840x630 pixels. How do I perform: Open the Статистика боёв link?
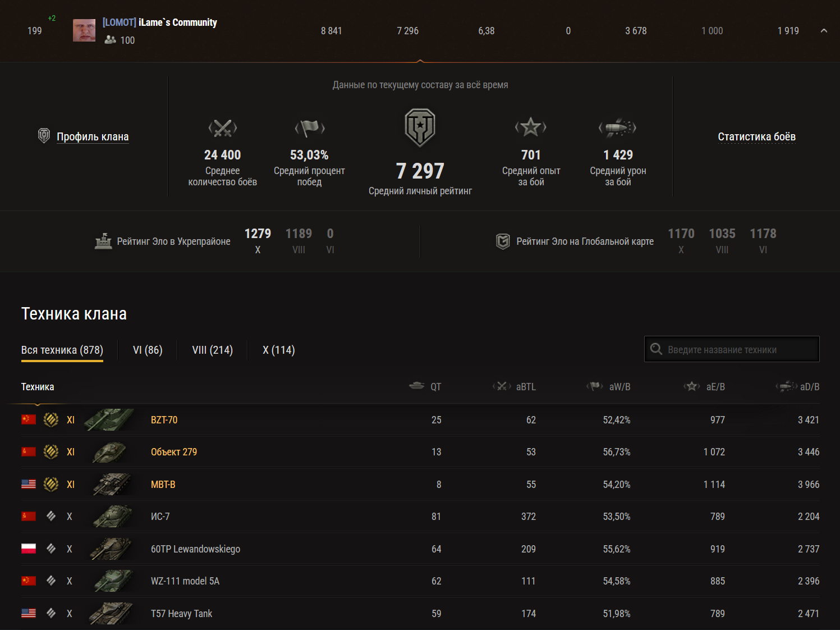coord(756,136)
